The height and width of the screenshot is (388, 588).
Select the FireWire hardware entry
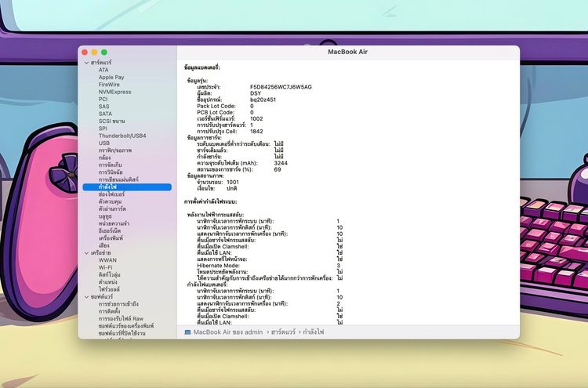point(110,85)
